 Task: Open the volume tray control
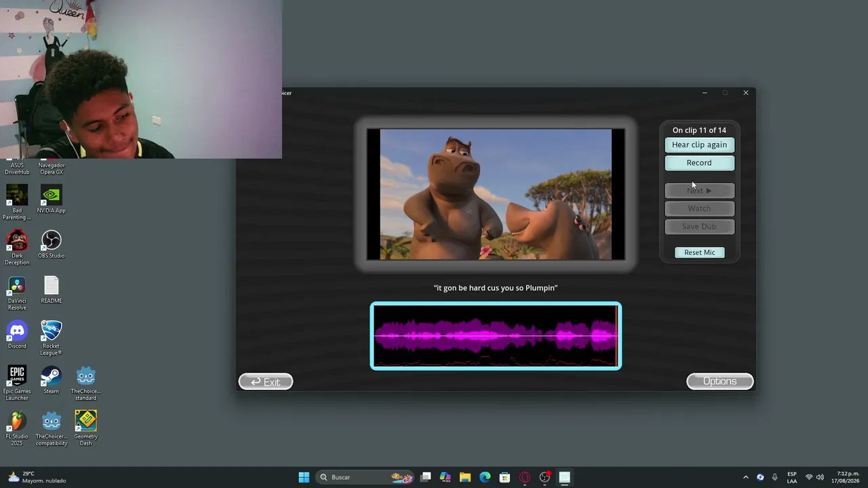coord(820,477)
